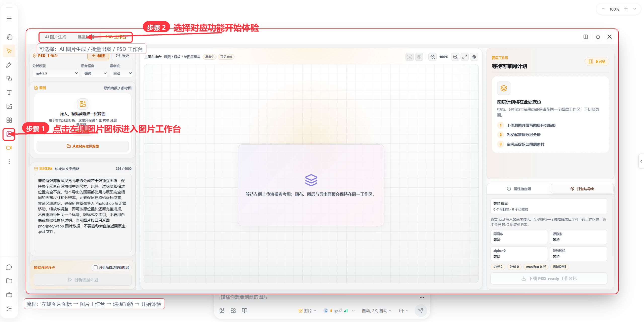This screenshot has height=322, width=644.
Task: Open the three-dot more tools menu
Action: (9, 162)
